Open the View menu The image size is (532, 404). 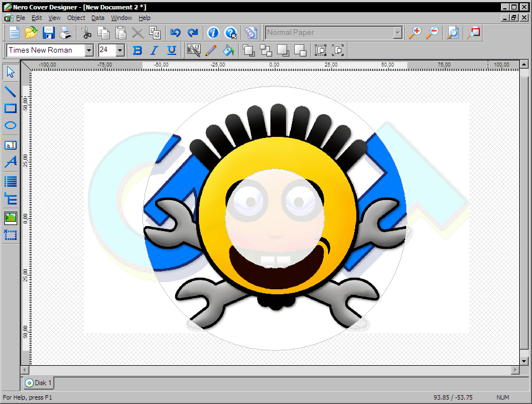click(54, 18)
